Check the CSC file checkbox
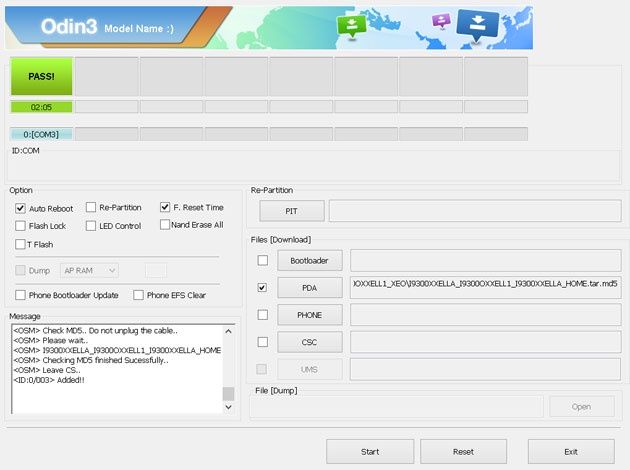 pos(263,342)
